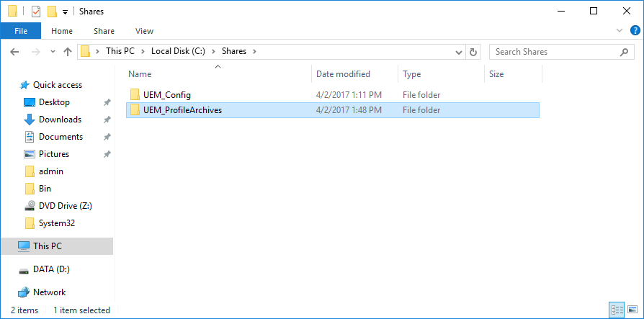The width and height of the screenshot is (644, 319).
Task: Switch to Large icons view layout
Action: [x=632, y=310]
